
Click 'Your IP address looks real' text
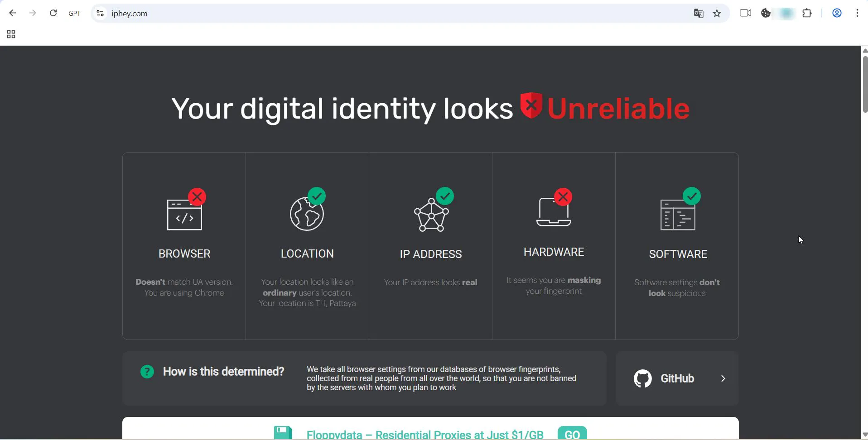tap(431, 282)
